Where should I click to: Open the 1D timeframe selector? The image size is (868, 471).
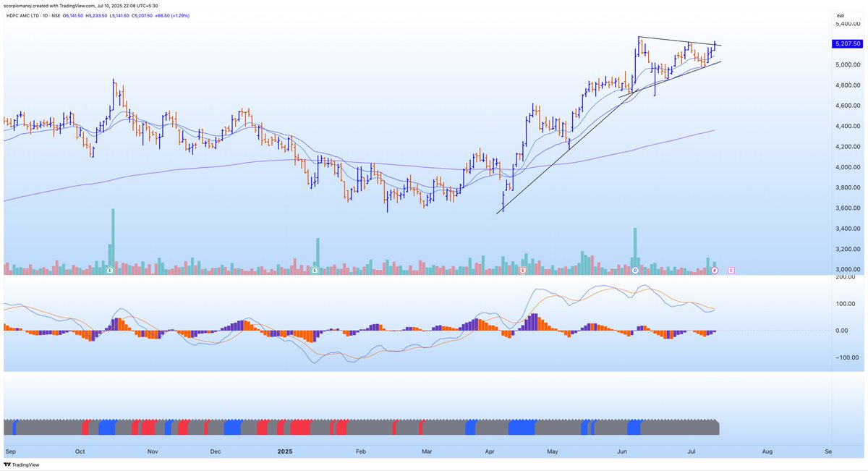click(45, 16)
